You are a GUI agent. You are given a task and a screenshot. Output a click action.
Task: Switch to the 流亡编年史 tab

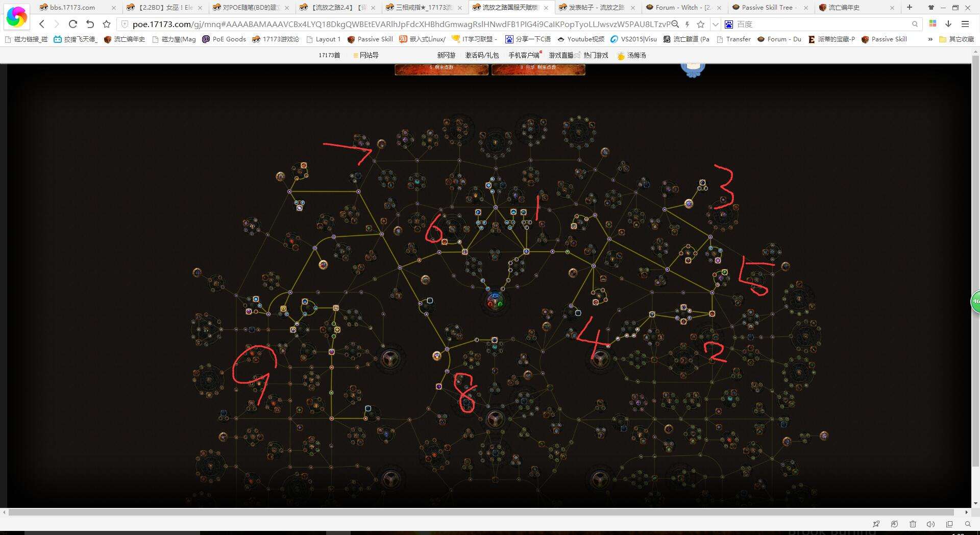tap(857, 7)
